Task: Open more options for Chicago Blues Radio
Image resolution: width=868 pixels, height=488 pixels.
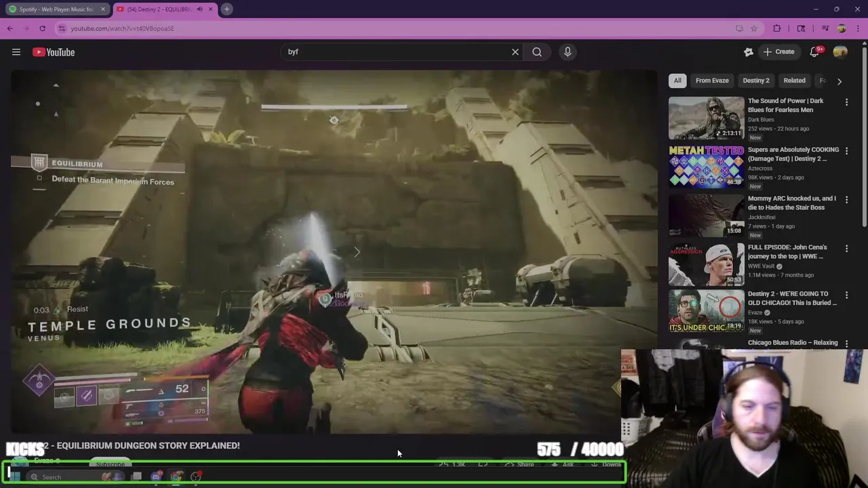Action: 846,343
